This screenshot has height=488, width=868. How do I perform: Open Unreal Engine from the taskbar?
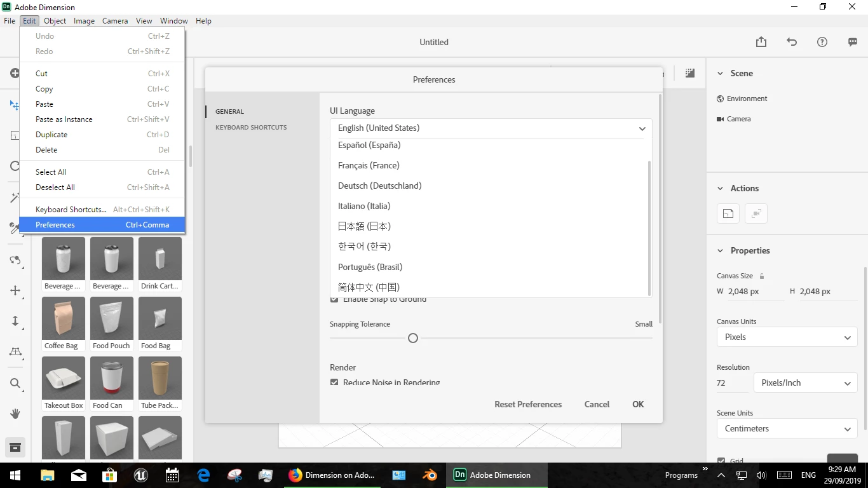(x=140, y=475)
